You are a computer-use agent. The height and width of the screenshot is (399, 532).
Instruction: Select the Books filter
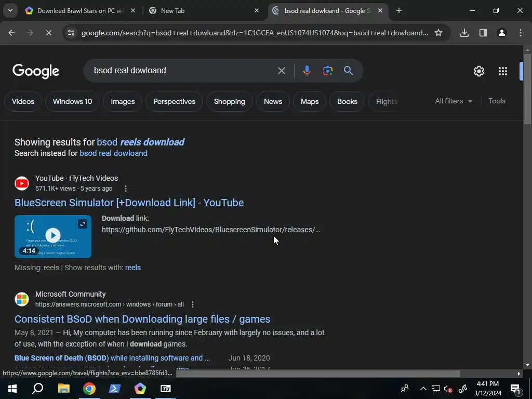347,101
